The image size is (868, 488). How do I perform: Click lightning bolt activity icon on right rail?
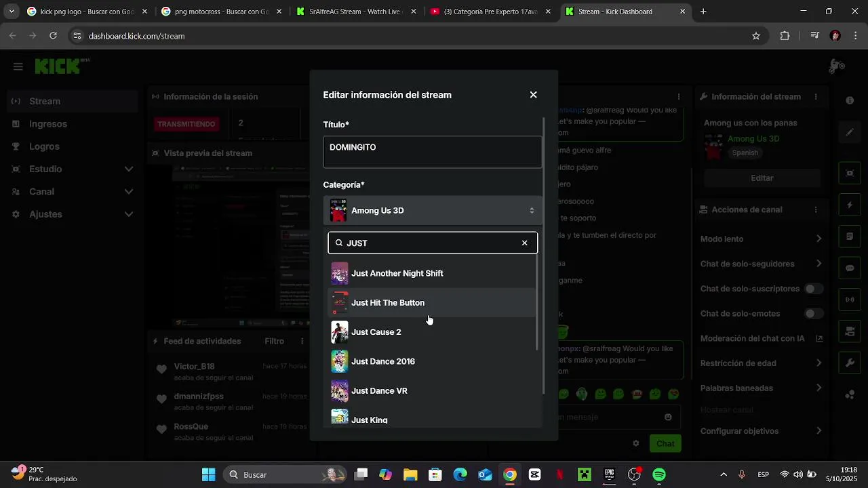pos(850,205)
